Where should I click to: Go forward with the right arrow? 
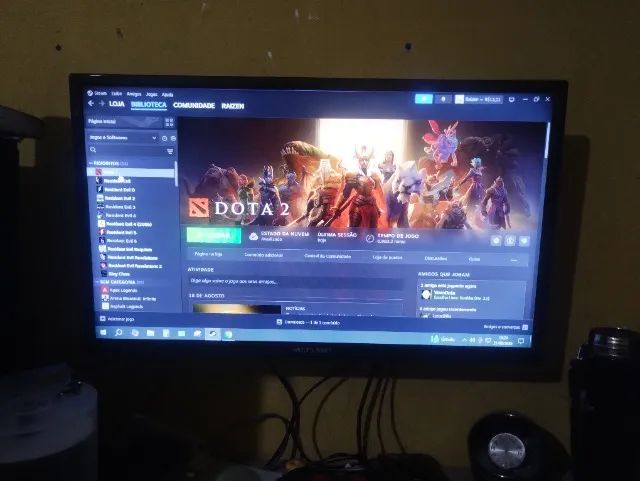pos(101,104)
